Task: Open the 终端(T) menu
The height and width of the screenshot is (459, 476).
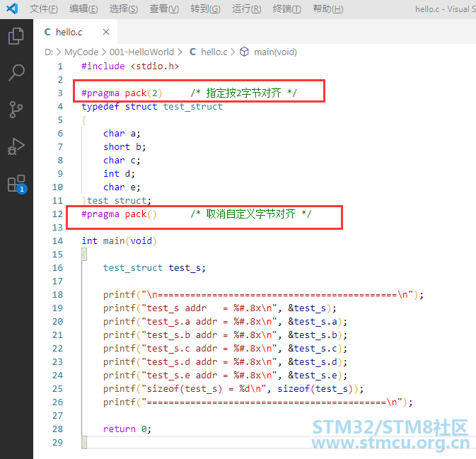Action: tap(287, 9)
